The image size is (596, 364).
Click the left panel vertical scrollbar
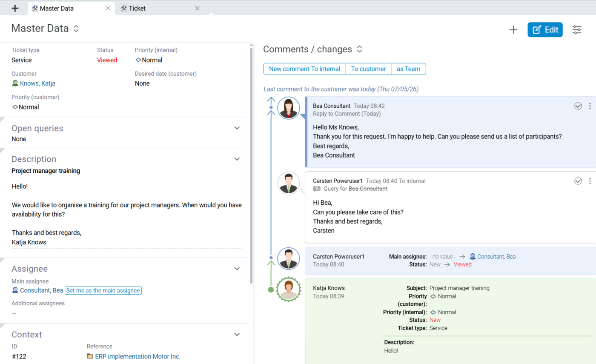click(x=251, y=165)
